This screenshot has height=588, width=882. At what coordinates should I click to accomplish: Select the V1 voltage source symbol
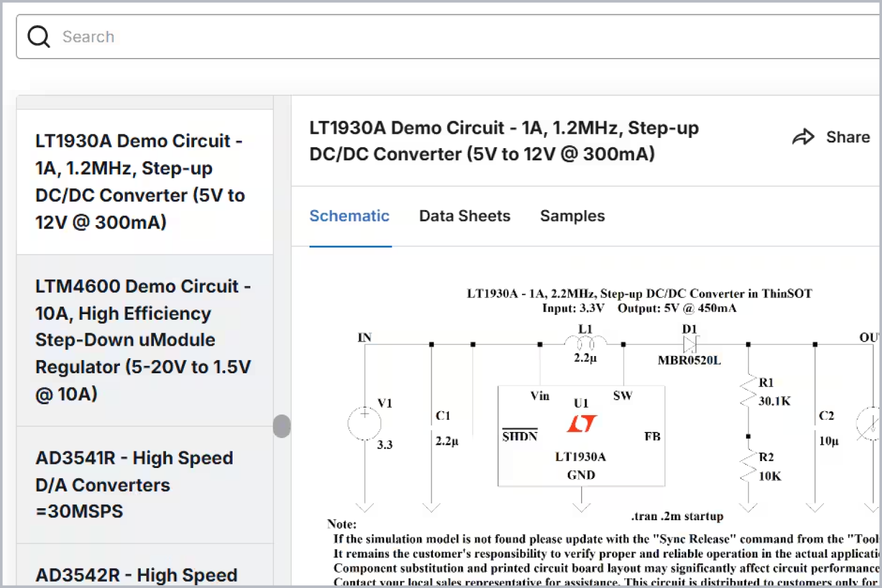364,423
